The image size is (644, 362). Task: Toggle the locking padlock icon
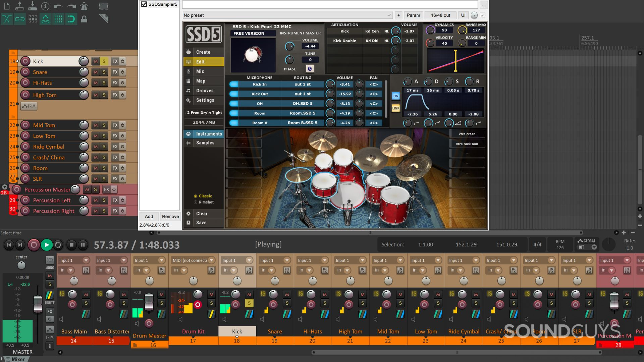[84, 19]
